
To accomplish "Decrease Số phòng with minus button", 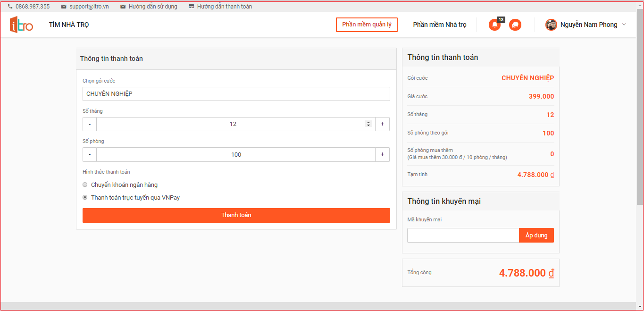I will (x=90, y=154).
